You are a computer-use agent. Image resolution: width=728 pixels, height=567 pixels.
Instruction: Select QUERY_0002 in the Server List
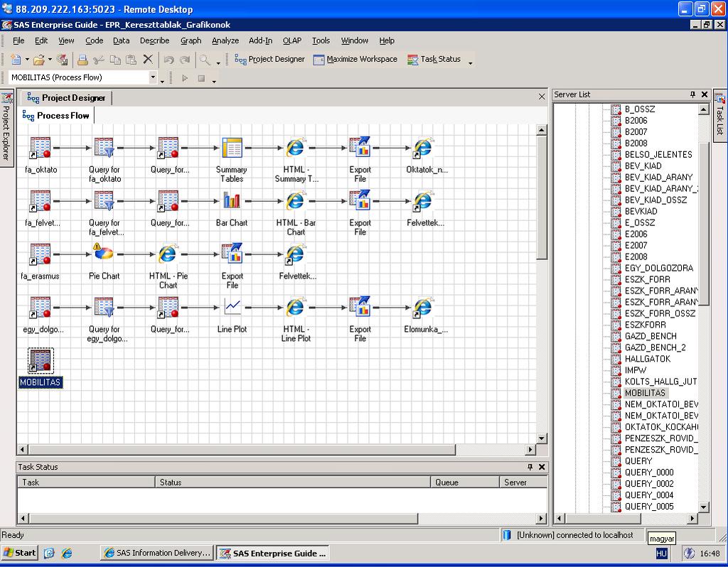point(648,483)
